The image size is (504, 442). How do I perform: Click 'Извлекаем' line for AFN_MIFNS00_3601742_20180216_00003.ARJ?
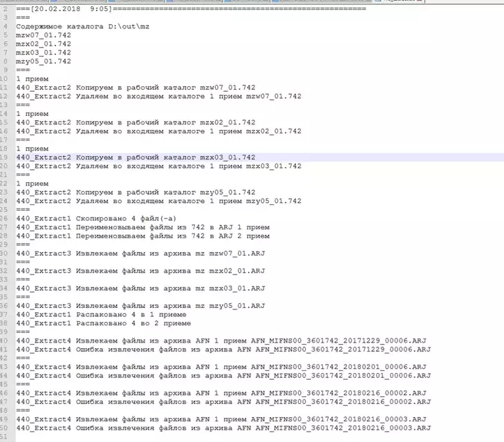[221, 419]
